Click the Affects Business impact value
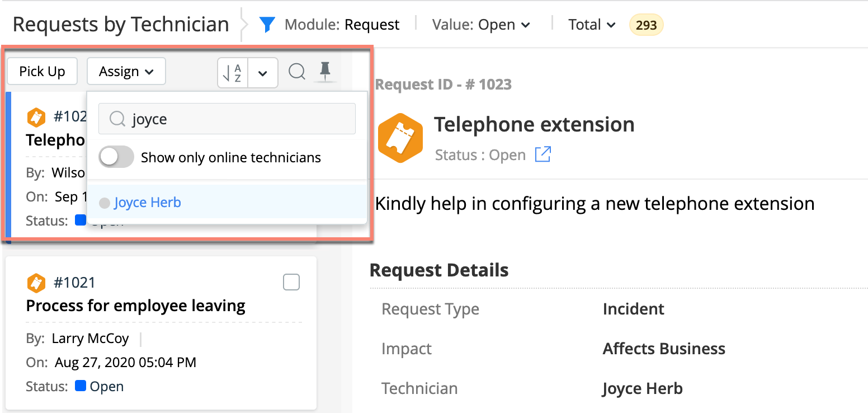Image resolution: width=868 pixels, height=413 pixels. click(x=664, y=349)
